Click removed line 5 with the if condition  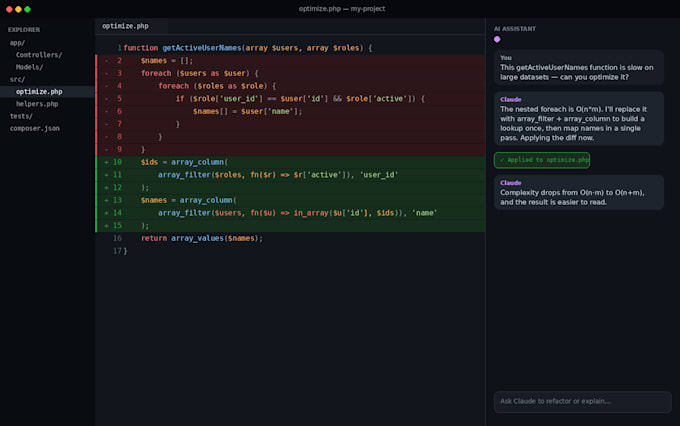click(x=290, y=98)
